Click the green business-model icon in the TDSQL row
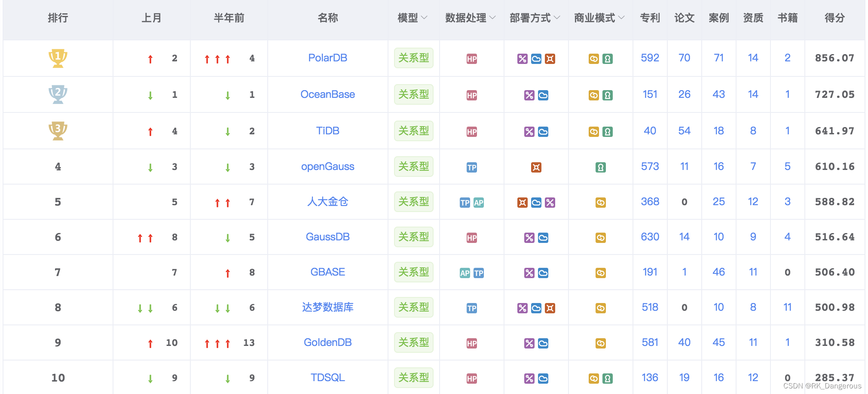 [608, 379]
